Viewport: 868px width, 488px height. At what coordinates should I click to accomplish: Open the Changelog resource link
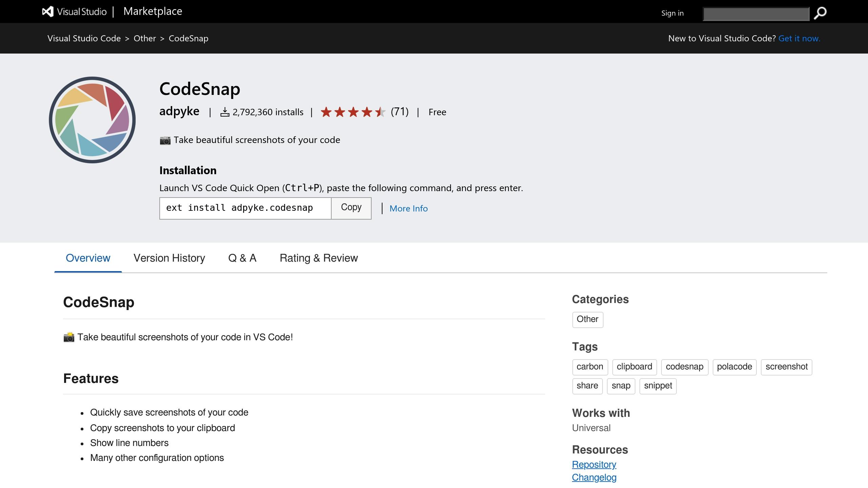594,477
